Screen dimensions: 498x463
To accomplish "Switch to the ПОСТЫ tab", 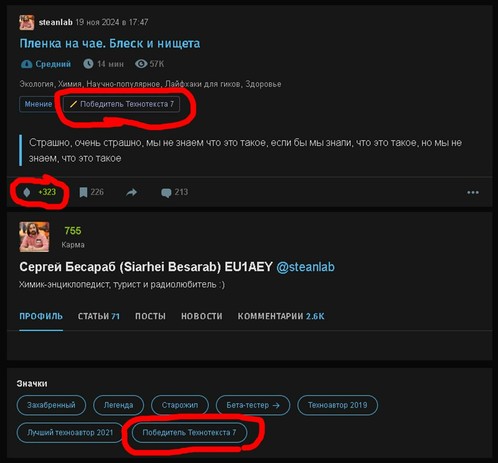I will (x=150, y=316).
